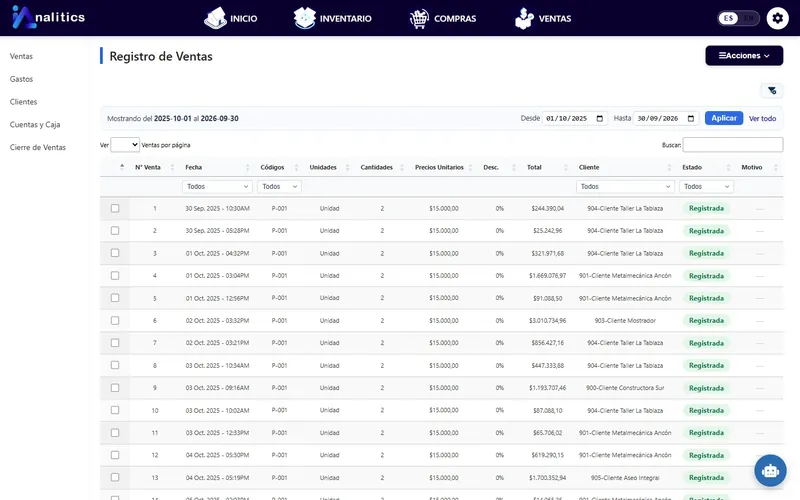Go to Clientes in the sidebar
800x500 pixels.
pos(23,102)
